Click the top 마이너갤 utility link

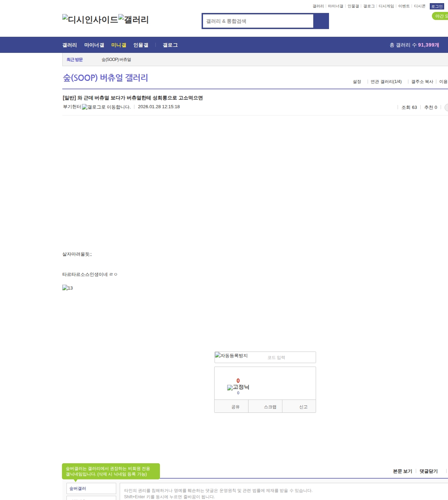[x=336, y=6]
